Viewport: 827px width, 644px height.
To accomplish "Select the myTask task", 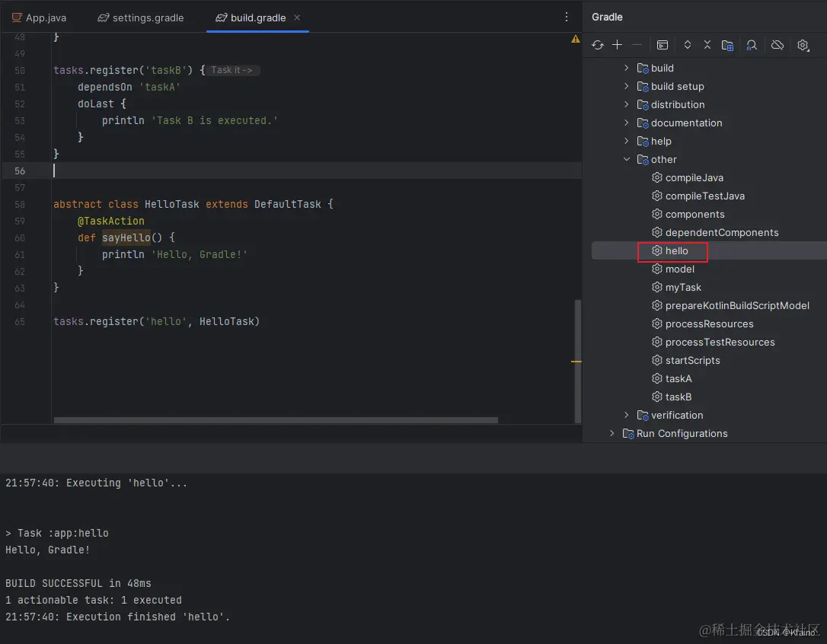I will pos(683,287).
